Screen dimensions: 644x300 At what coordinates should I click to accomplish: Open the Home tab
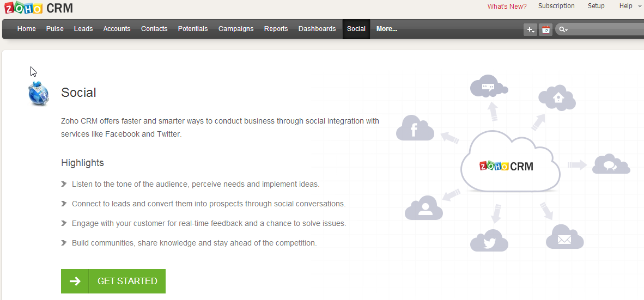[26, 29]
